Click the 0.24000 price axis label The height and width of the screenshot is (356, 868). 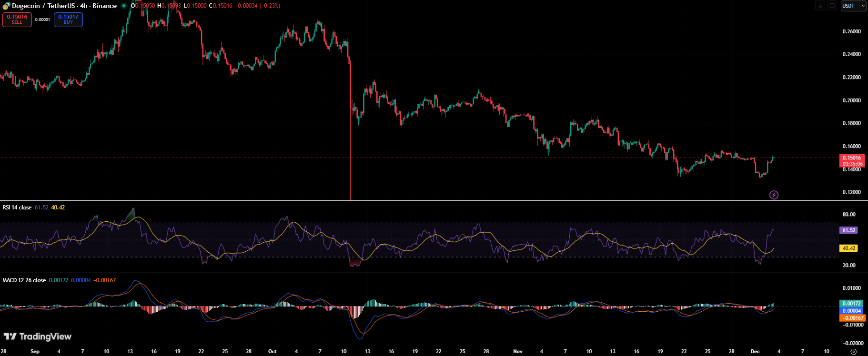tap(852, 54)
